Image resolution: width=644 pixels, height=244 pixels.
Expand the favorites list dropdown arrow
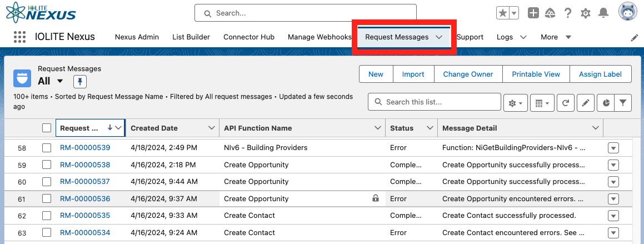pos(514,13)
